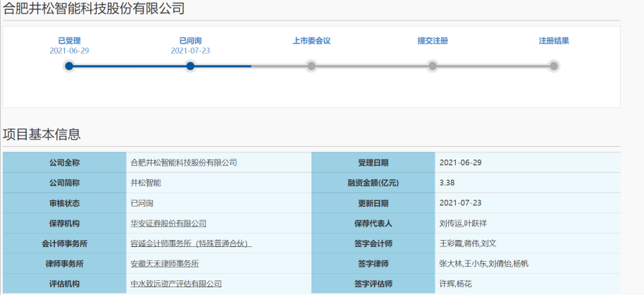
Task: Click the 提交注册 timeline step dot
Action: coord(432,66)
